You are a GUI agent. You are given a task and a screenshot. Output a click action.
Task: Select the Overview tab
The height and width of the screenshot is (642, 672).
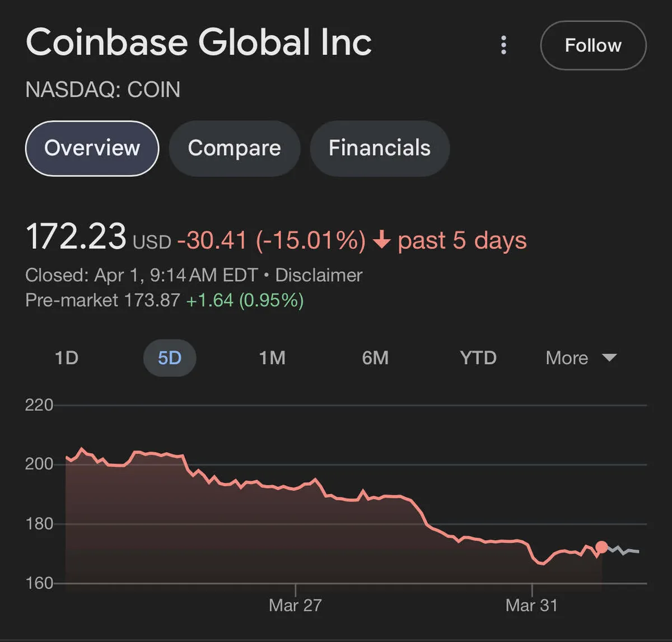92,148
